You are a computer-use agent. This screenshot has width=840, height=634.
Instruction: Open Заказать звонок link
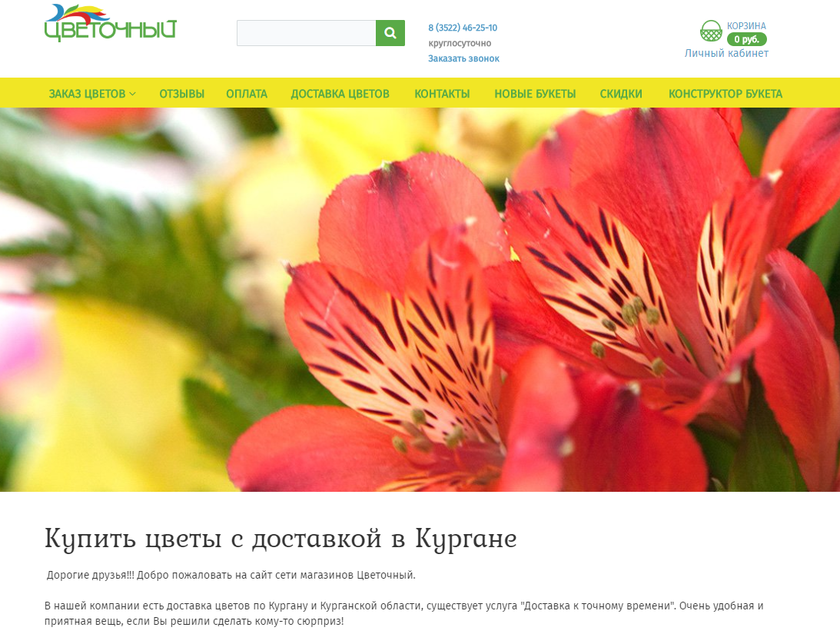463,58
